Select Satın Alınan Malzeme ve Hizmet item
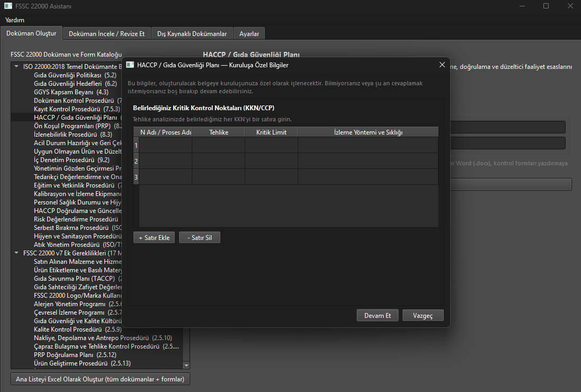The height and width of the screenshot is (392, 581). pyautogui.click(x=78, y=262)
